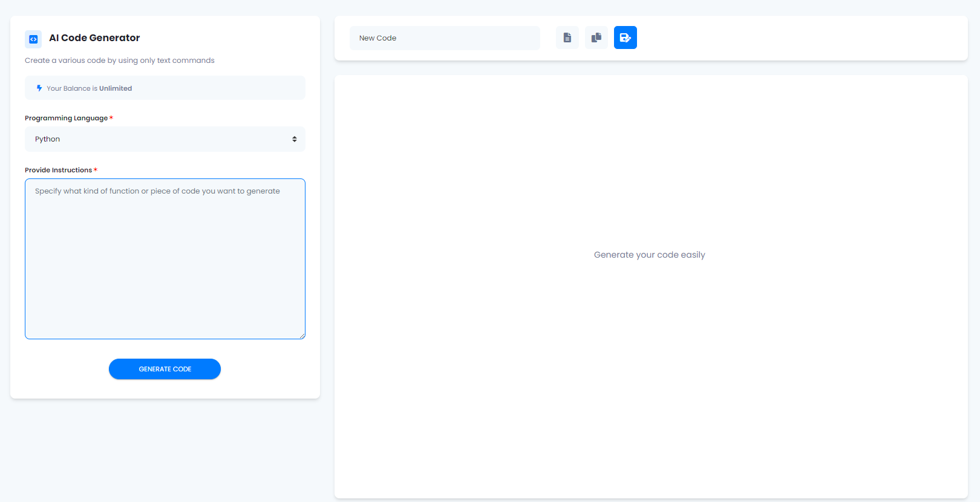The width and height of the screenshot is (980, 502).
Task: Click 'Create a various code' description text
Action: click(x=120, y=60)
